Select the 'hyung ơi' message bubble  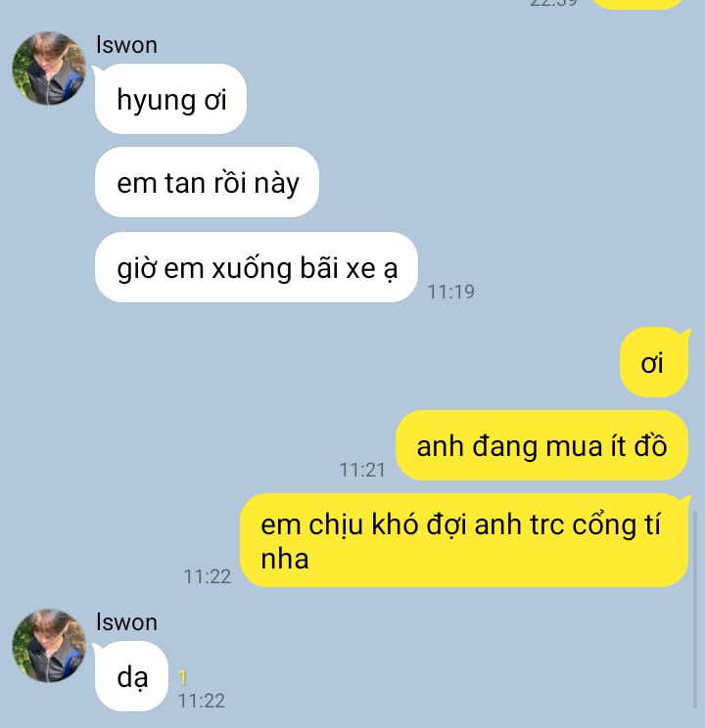170,99
